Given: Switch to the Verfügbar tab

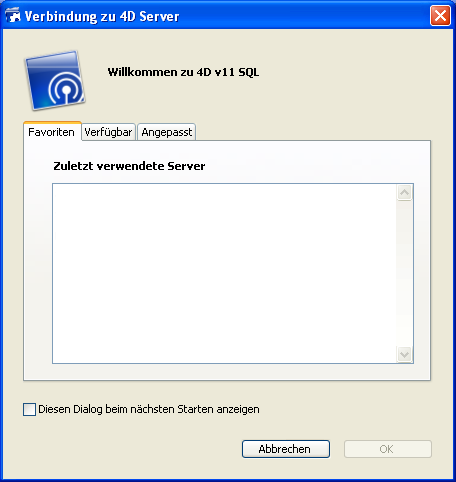Looking at the screenshot, I should (108, 132).
